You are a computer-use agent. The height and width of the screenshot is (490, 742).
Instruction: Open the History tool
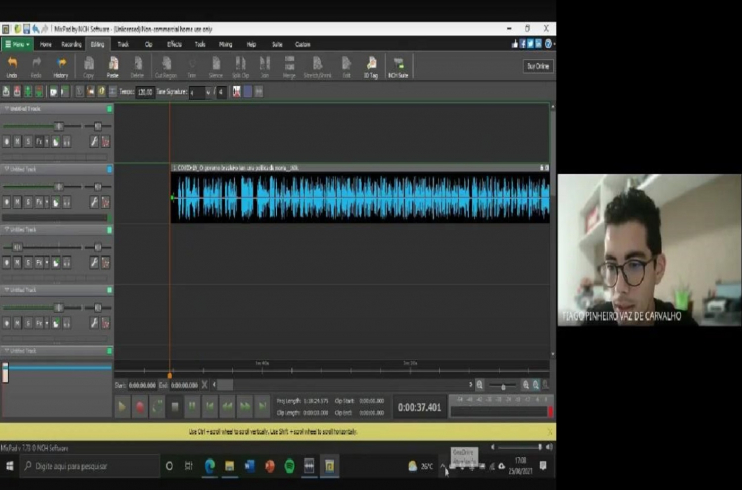coord(61,67)
